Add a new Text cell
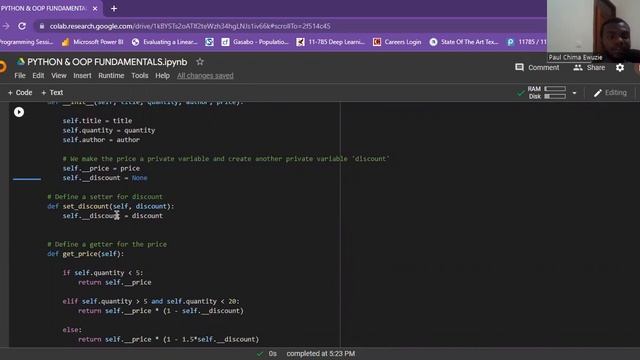 tap(52, 93)
